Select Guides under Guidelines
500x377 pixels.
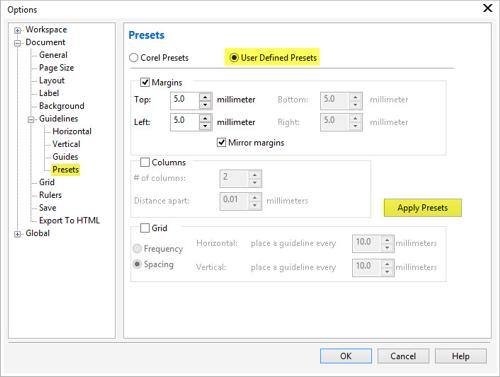click(x=65, y=157)
